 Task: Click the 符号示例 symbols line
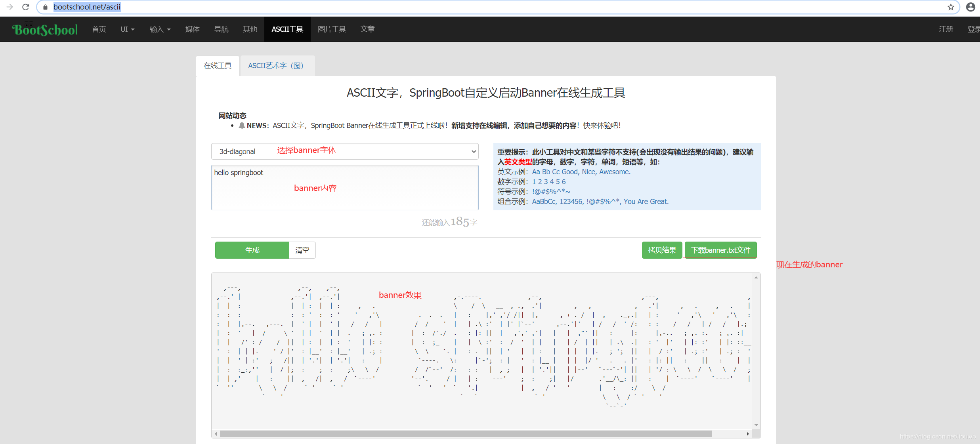[x=534, y=191]
